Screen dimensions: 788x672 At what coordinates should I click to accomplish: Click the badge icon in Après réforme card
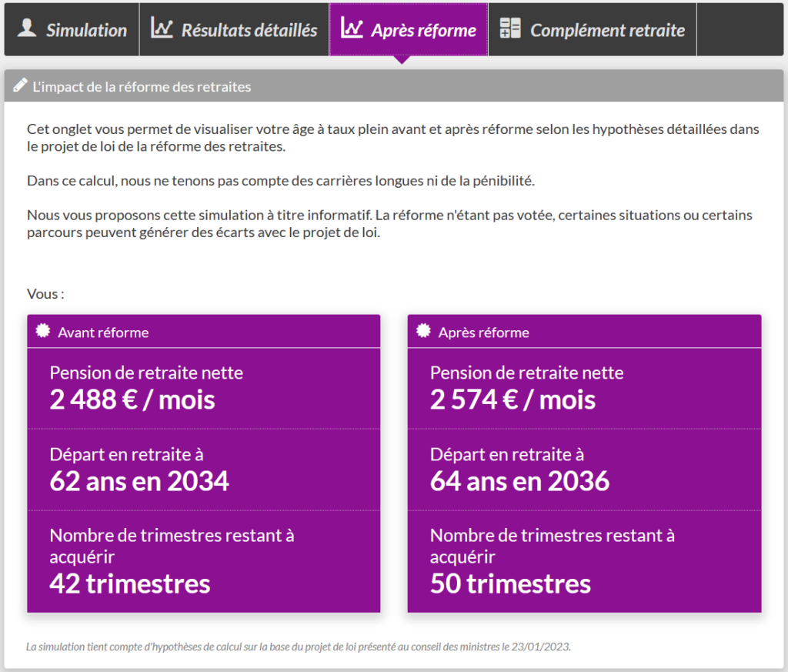[423, 331]
